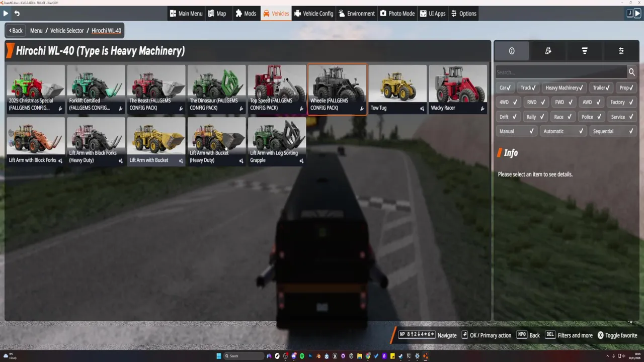The image size is (644, 362).
Task: Open the Environment tab
Action: click(x=357, y=14)
